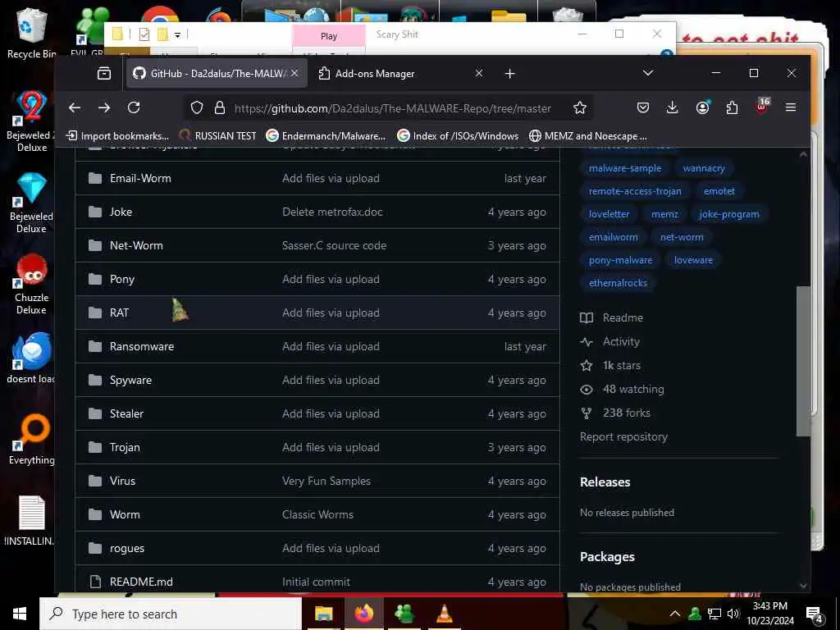Open the Ransomware folder

141,347
